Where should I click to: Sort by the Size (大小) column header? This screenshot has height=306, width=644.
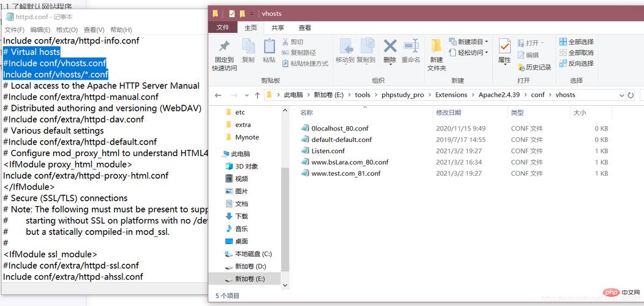click(x=580, y=113)
